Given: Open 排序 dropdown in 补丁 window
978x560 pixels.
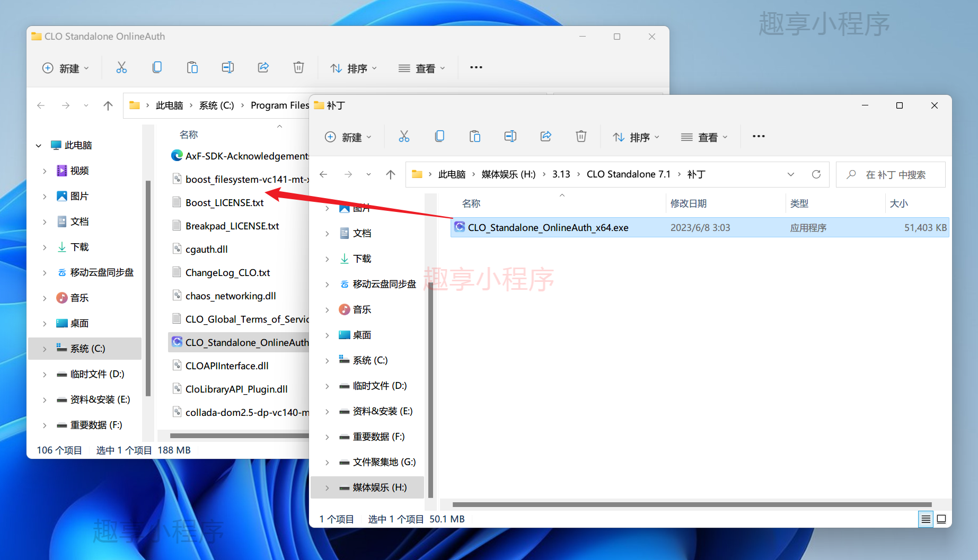Looking at the screenshot, I should point(636,137).
